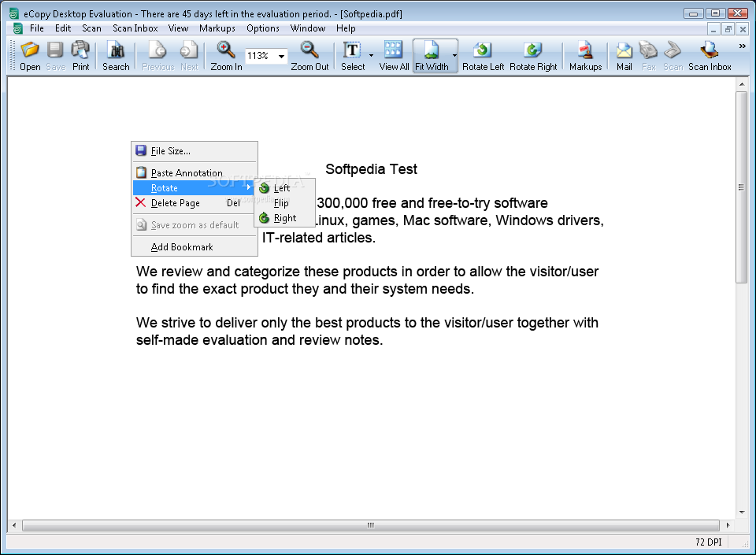Open the View menu
756x555 pixels.
point(178,28)
